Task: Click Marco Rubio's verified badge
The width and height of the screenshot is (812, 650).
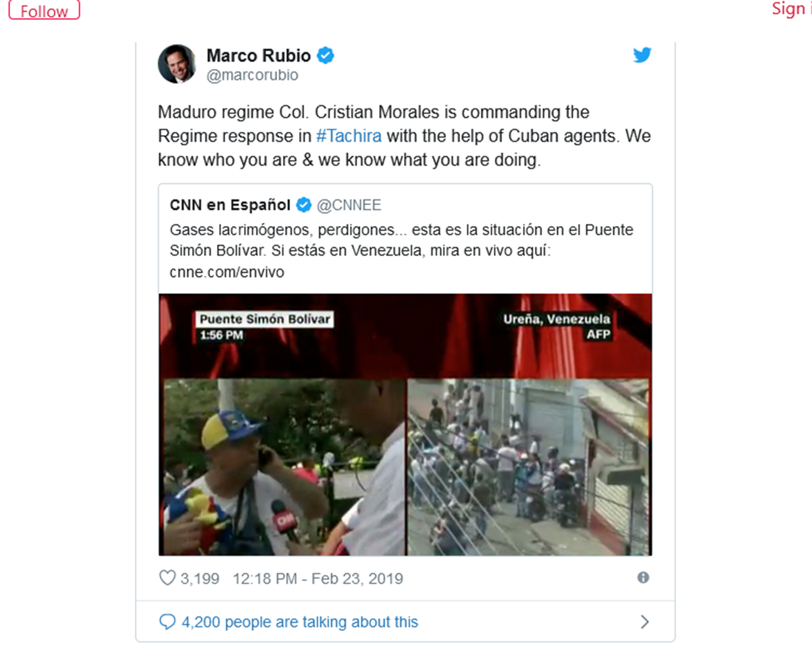Action: [x=325, y=55]
